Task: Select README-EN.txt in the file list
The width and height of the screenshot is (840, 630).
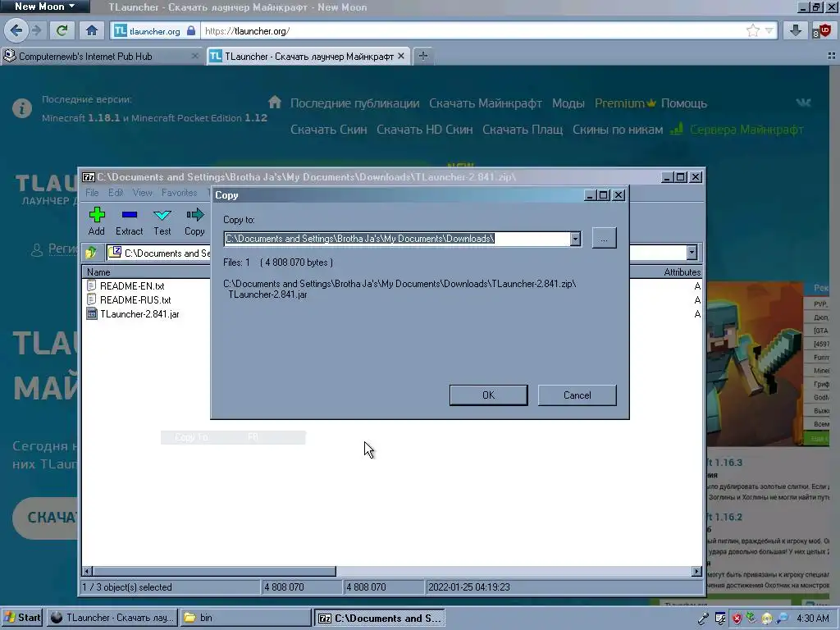Action: click(x=132, y=286)
